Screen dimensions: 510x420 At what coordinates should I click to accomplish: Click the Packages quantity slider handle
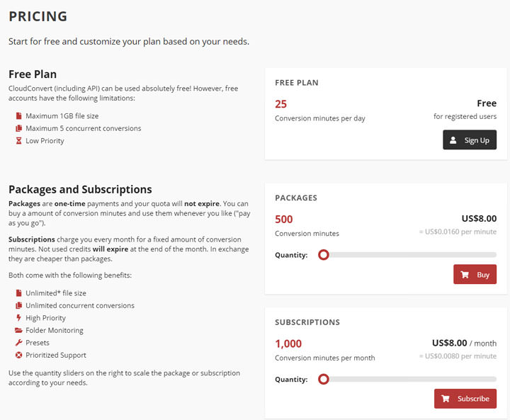(324, 255)
